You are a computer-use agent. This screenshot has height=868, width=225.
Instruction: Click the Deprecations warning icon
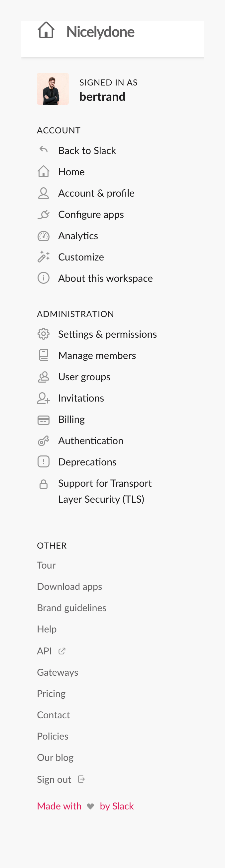coord(44,462)
